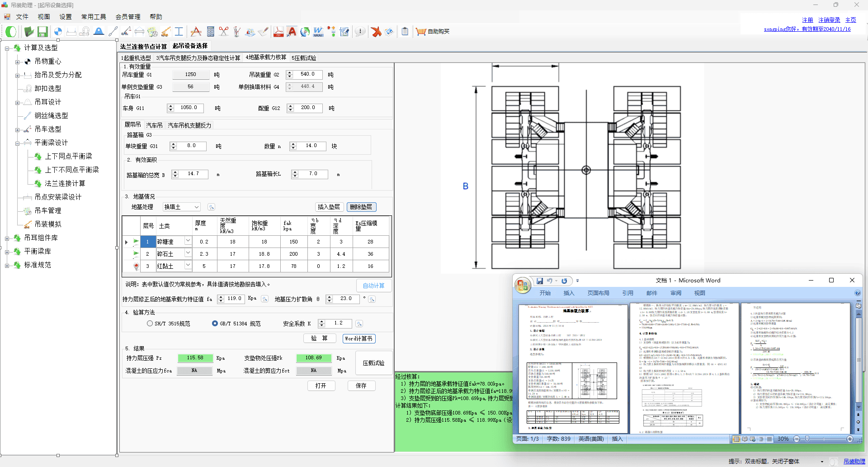The image size is (868, 467).
Task: Adjust the Word zoom slider handle
Action: 807,439
